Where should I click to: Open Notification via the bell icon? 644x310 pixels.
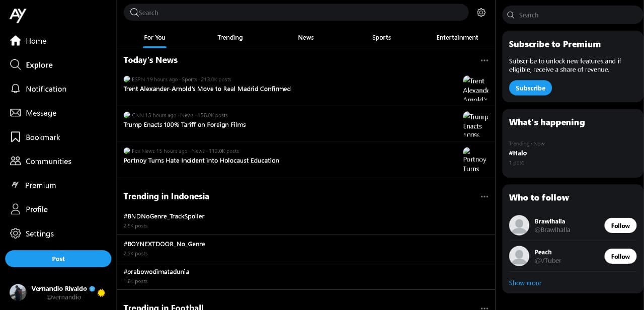point(16,89)
